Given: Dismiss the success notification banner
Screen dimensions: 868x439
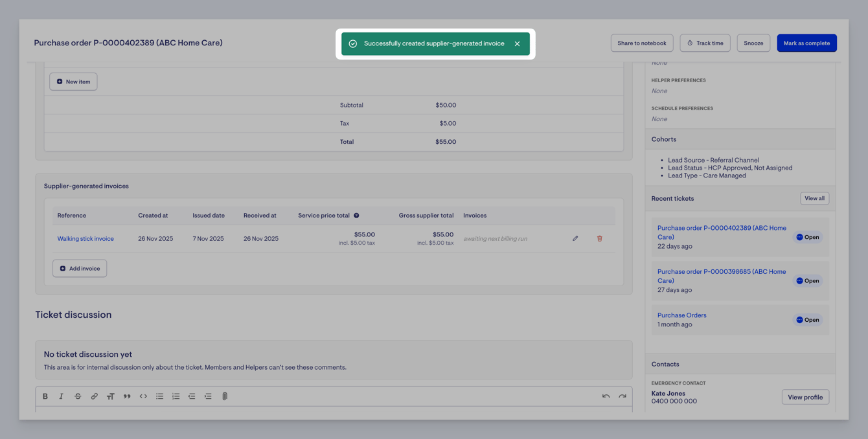Looking at the screenshot, I should click(x=517, y=44).
